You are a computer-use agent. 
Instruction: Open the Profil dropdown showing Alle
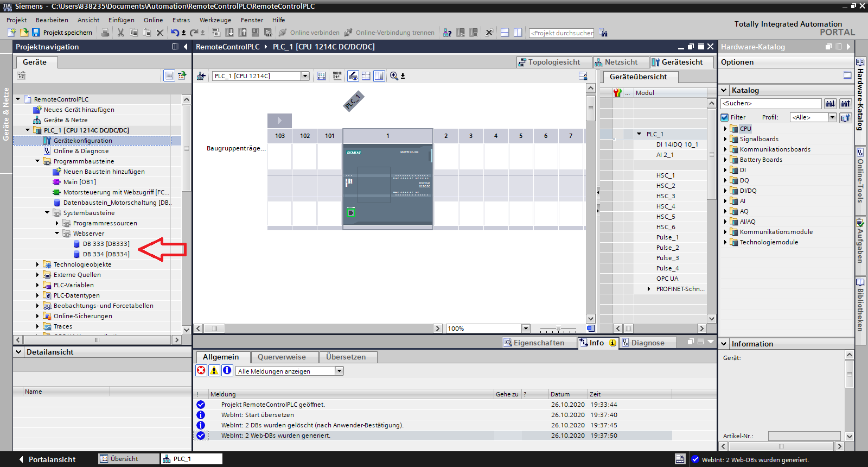point(813,117)
